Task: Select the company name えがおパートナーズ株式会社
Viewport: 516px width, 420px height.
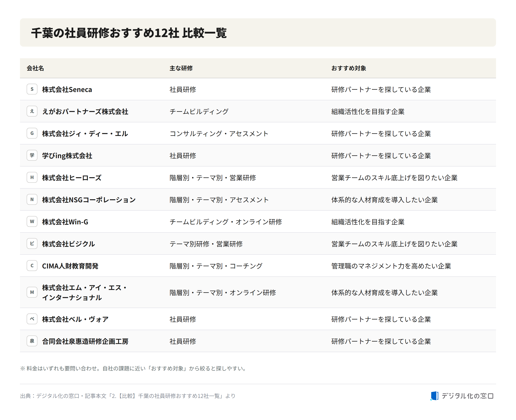Action: pyautogui.click(x=85, y=112)
